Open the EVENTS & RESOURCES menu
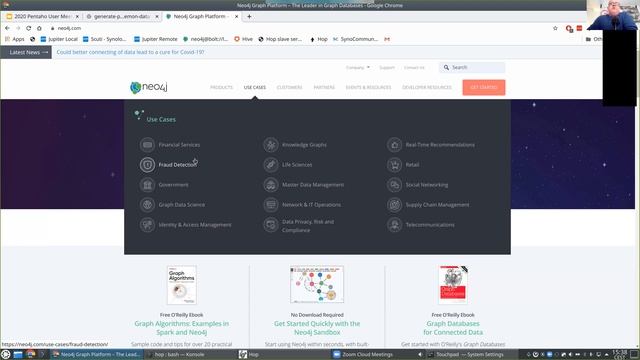This screenshot has width=640, height=360. click(368, 87)
